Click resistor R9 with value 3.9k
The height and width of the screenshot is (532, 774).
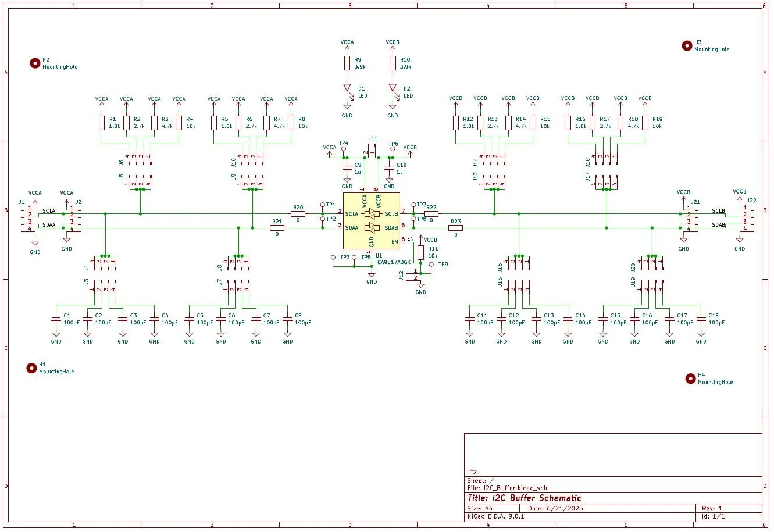coord(348,64)
